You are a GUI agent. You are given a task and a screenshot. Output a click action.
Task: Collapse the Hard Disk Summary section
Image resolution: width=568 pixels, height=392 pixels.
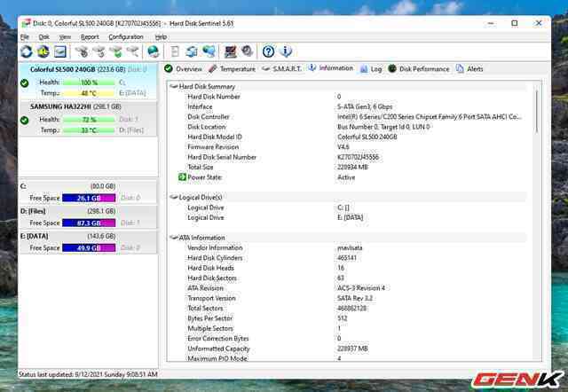point(174,87)
